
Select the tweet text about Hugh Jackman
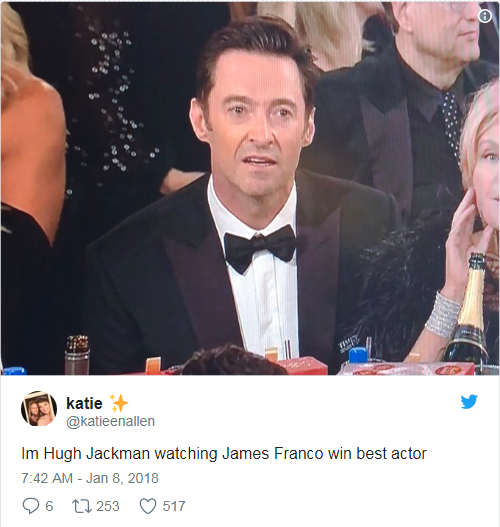click(224, 454)
